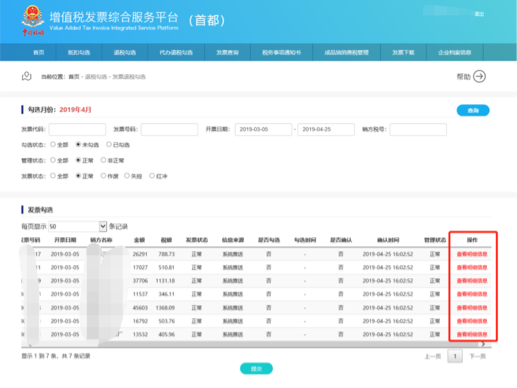This screenshot has height=388, width=517.
Task: View details for the 11537 amount row
Action: 472,294
